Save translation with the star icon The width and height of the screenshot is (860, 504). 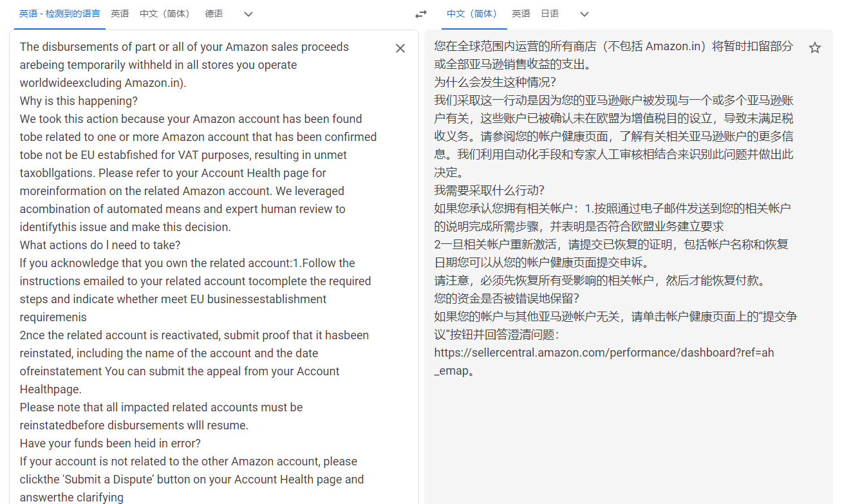click(x=815, y=48)
